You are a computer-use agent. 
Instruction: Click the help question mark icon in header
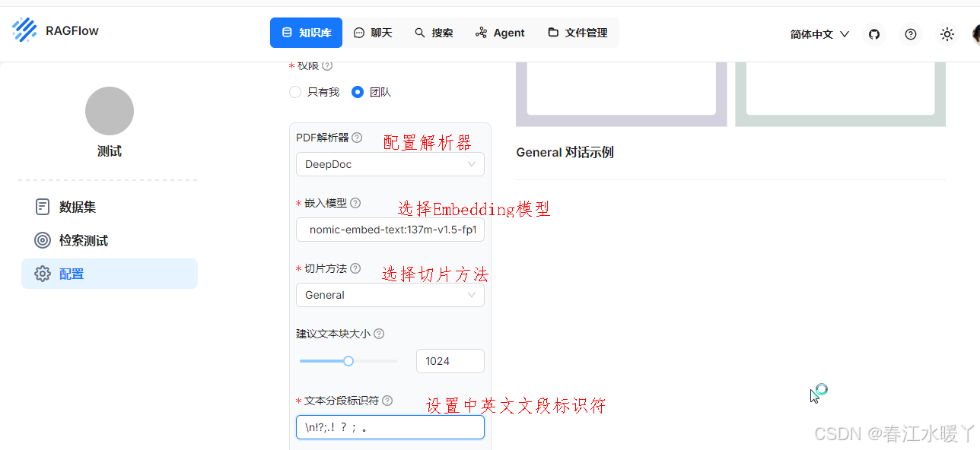coord(910,33)
